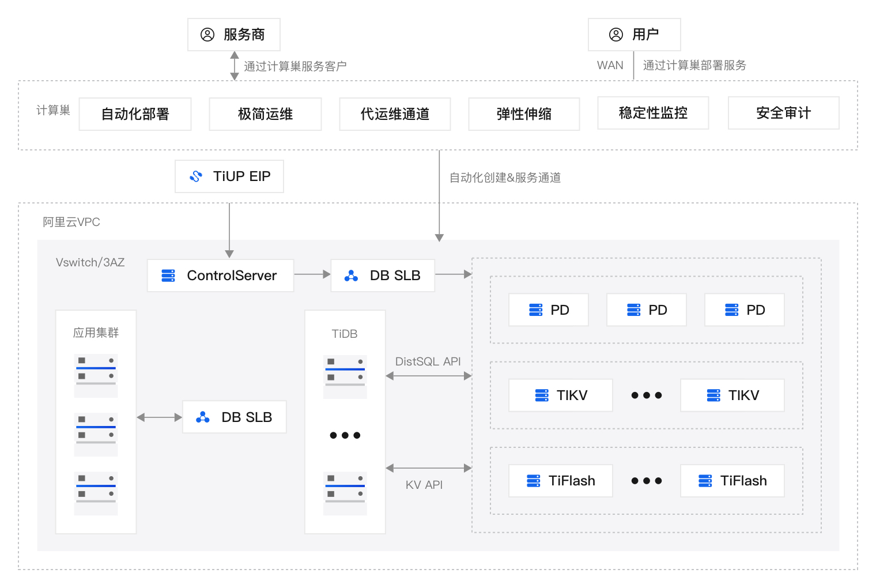Click the top DB SLB load balancer icon
Viewport: 876px width, 588px height.
(x=351, y=276)
